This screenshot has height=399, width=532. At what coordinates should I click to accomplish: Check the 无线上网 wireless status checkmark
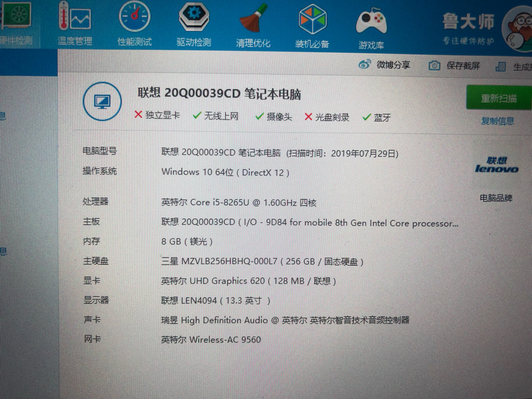coord(197,116)
